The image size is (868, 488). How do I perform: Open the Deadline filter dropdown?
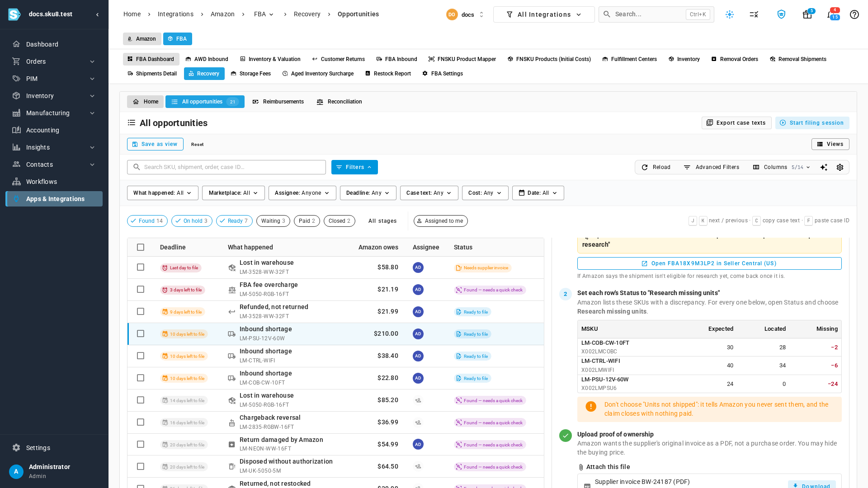point(368,193)
